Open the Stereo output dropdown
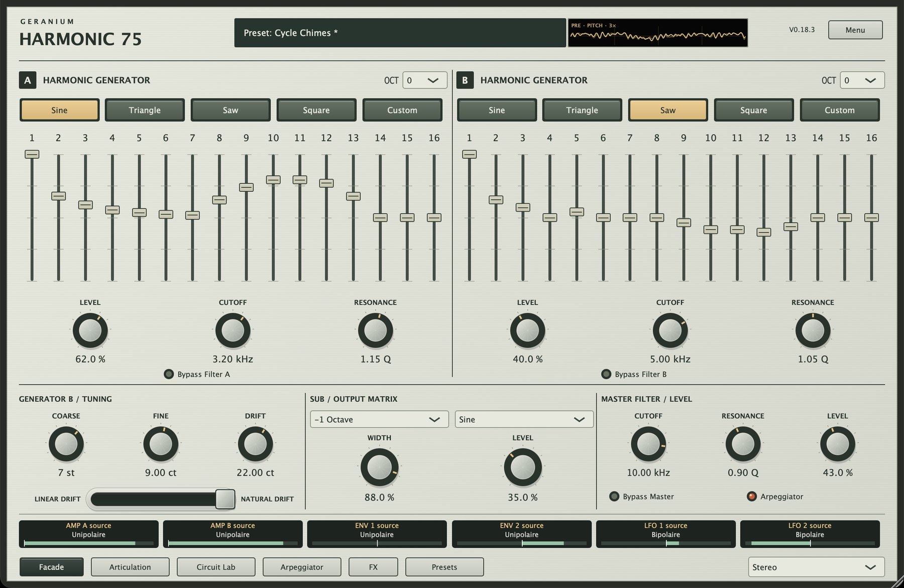The image size is (904, 588). pos(816,567)
